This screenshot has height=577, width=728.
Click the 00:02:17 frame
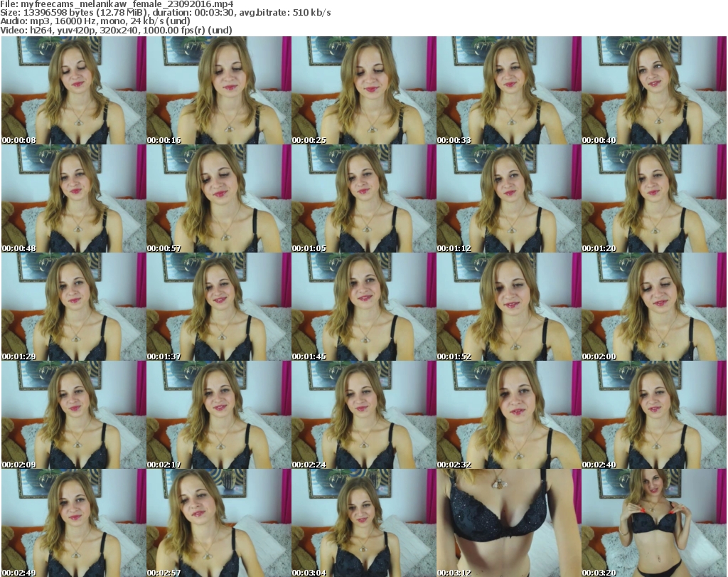(219, 415)
